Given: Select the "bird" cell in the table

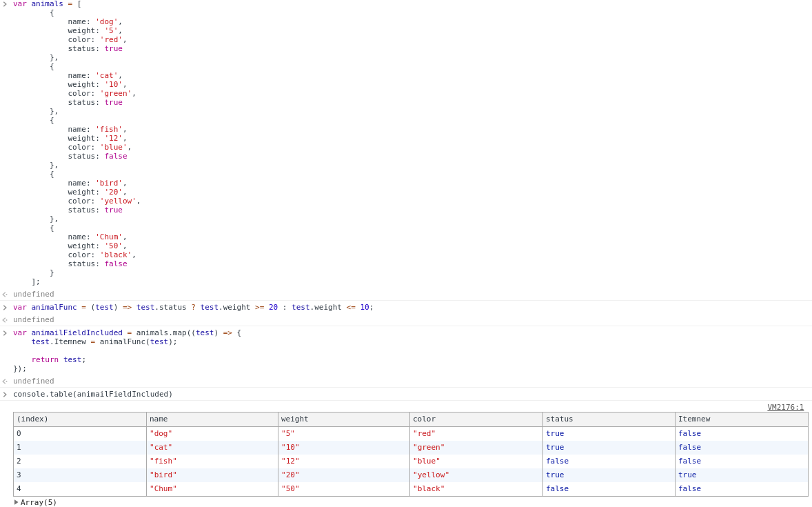Looking at the screenshot, I should click(x=163, y=475).
